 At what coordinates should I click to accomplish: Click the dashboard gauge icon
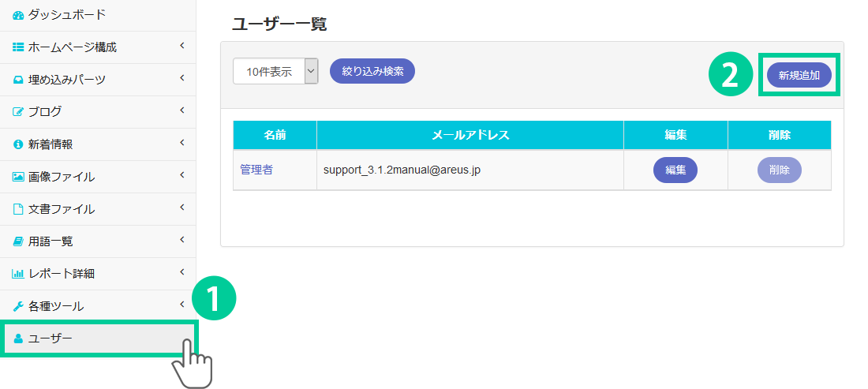click(x=18, y=15)
